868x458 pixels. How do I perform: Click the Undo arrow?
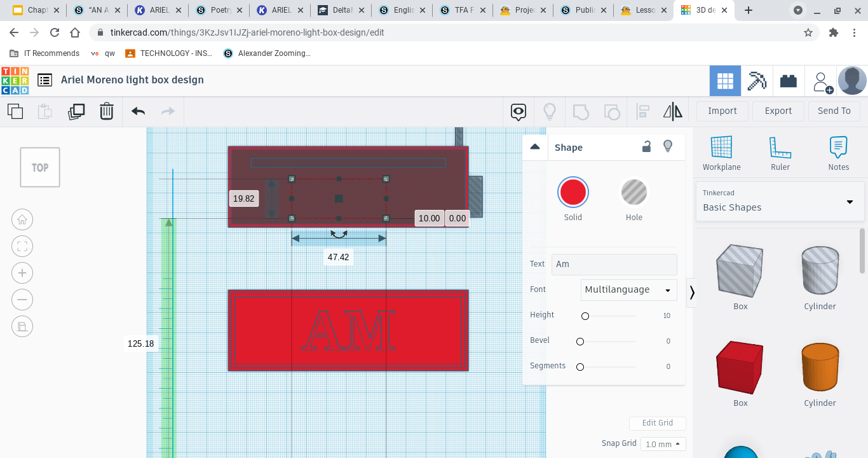138,111
